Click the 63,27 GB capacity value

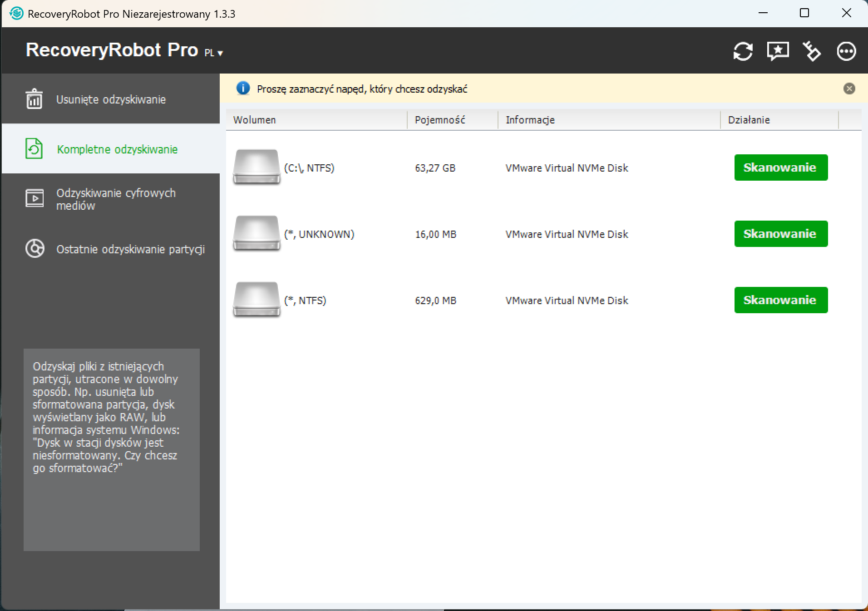435,168
